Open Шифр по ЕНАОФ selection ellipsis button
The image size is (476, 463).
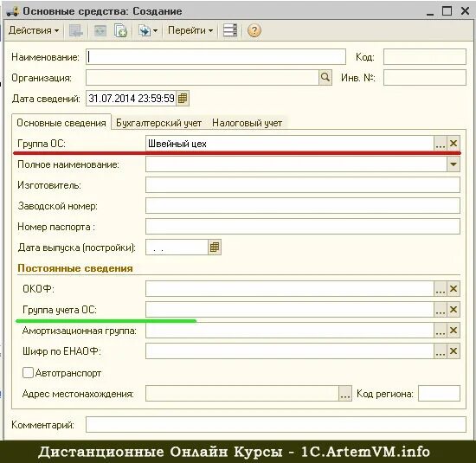point(441,351)
